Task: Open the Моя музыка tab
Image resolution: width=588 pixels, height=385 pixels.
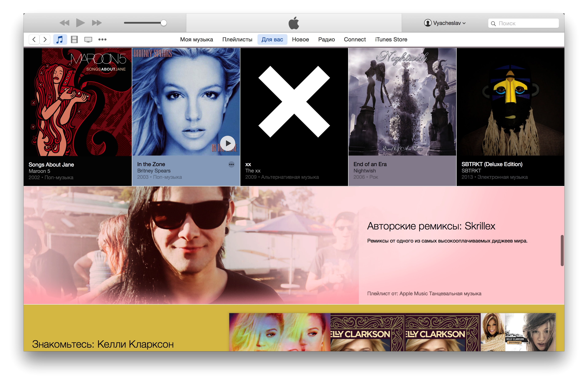Action: pyautogui.click(x=196, y=39)
